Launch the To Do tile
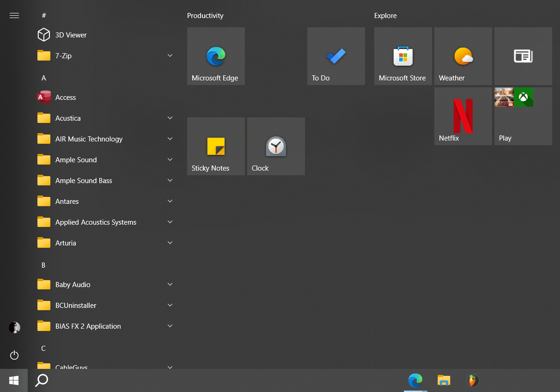Viewport: 560px width, 392px height. click(336, 56)
